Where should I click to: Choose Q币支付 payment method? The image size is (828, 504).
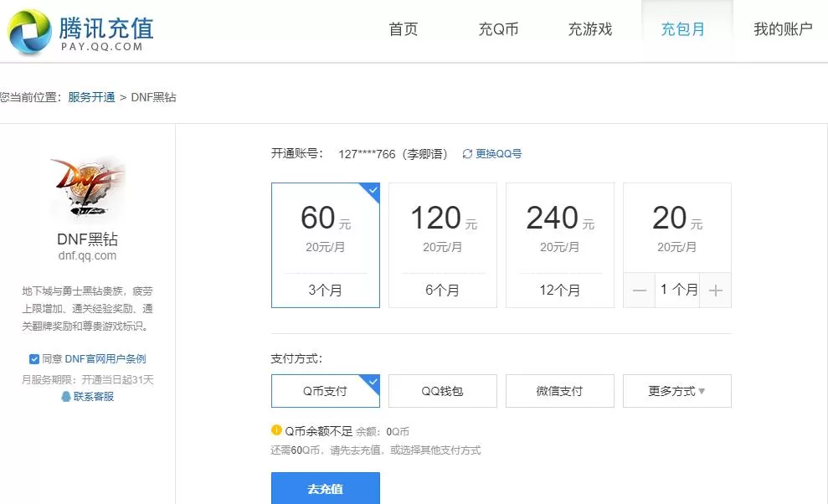pyautogui.click(x=326, y=391)
